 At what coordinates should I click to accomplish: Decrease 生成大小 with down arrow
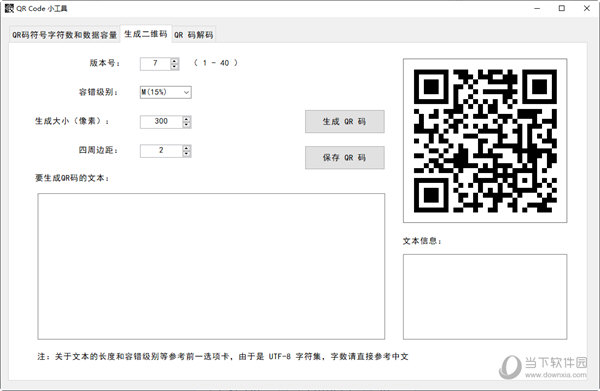(x=187, y=125)
